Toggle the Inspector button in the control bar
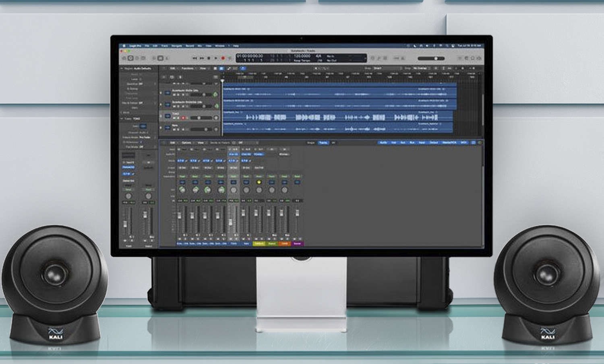Viewport: 604px width, 364px height. click(x=130, y=58)
